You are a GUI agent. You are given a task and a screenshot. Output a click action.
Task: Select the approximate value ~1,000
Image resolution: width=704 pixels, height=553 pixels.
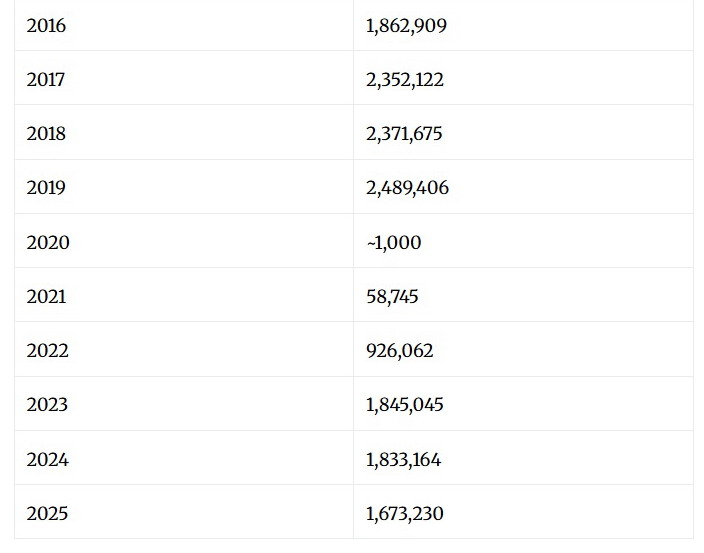pyautogui.click(x=394, y=243)
